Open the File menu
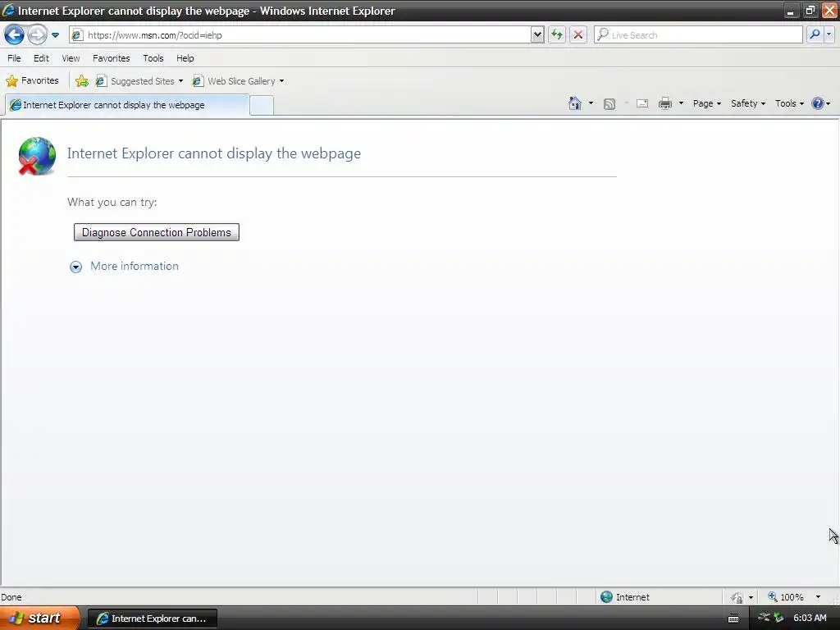The image size is (840, 630). tap(15, 58)
